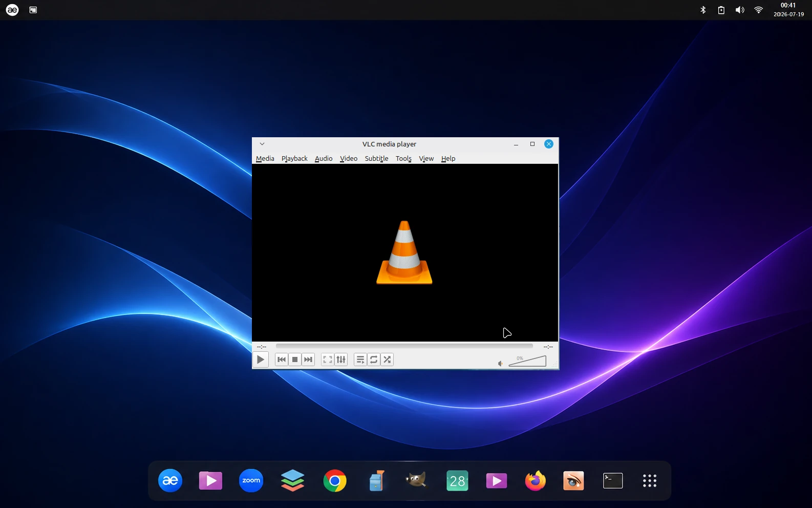
Task: Open the blue package app in dock
Action: pos(376,481)
